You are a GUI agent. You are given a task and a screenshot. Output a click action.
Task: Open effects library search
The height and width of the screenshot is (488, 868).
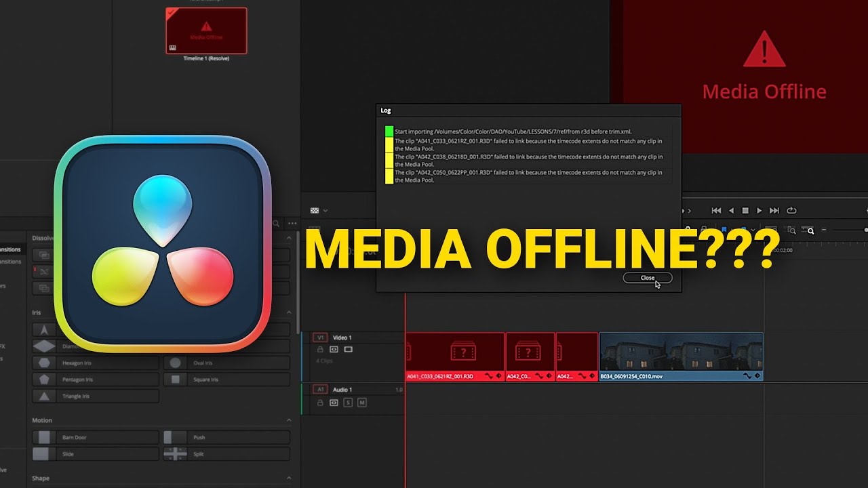tap(276, 223)
